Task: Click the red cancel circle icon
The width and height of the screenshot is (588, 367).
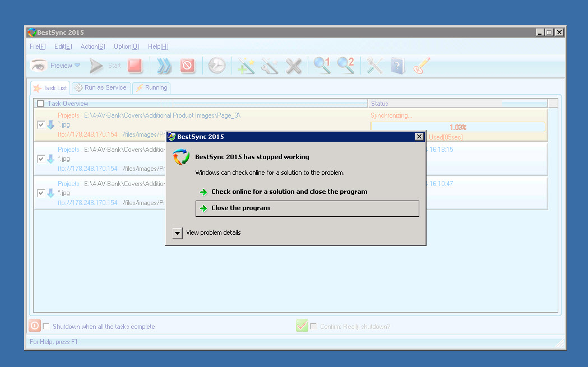Action: [x=187, y=66]
